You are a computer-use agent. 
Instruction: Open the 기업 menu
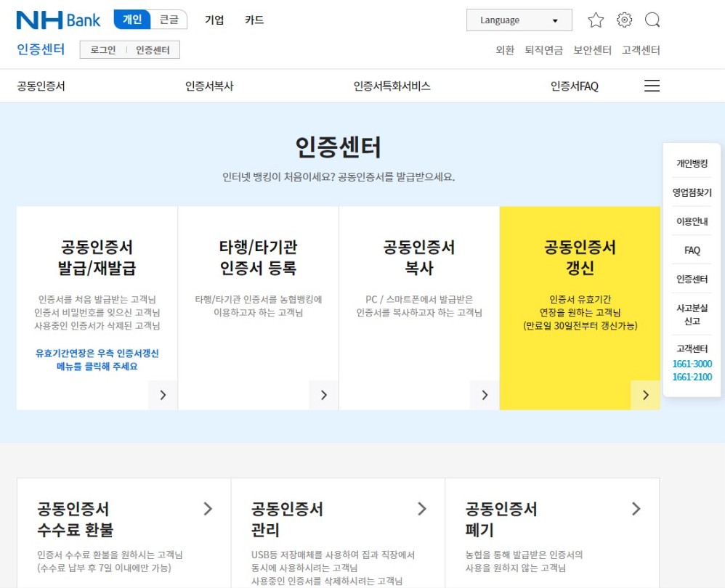214,20
